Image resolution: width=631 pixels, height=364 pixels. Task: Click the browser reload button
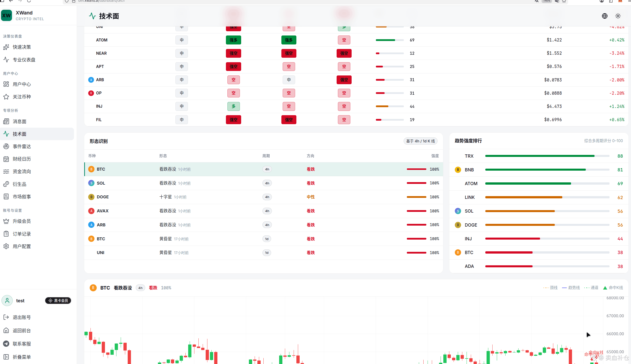click(29, 1)
